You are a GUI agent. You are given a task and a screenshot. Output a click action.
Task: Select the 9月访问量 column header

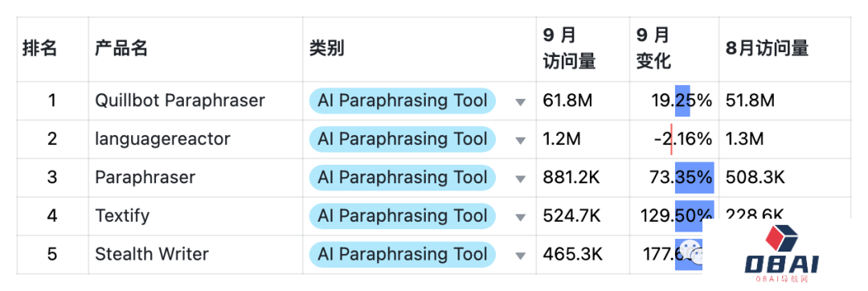[x=583, y=49]
